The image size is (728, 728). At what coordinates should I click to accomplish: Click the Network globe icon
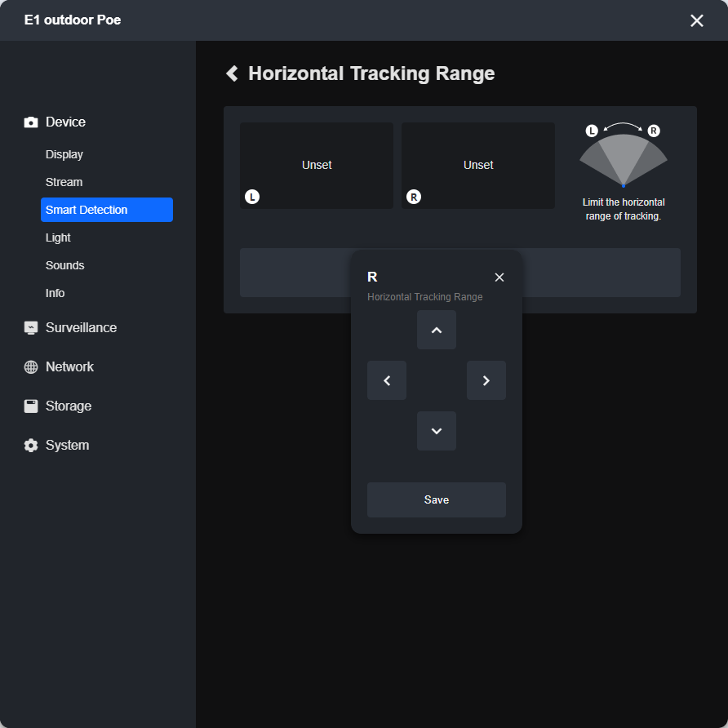pyautogui.click(x=31, y=366)
